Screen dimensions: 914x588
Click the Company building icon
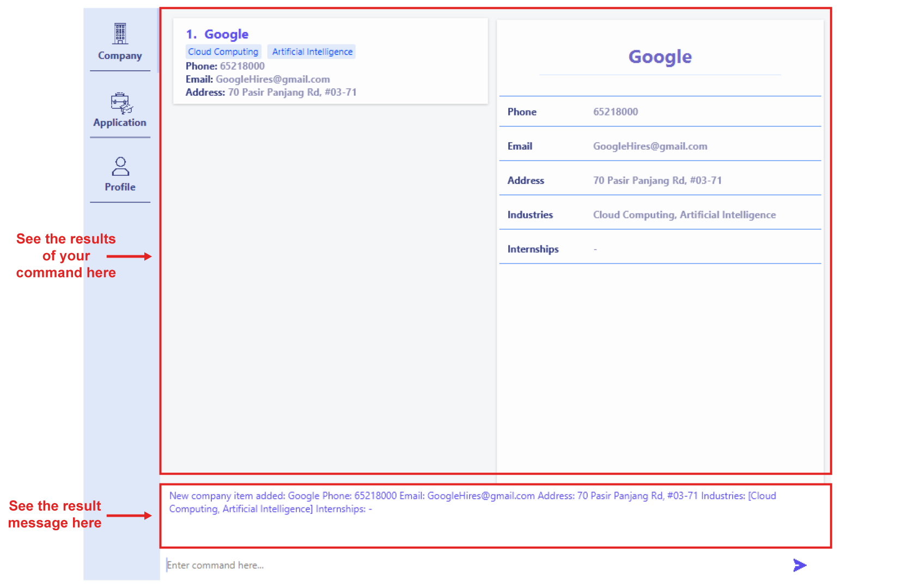120,34
